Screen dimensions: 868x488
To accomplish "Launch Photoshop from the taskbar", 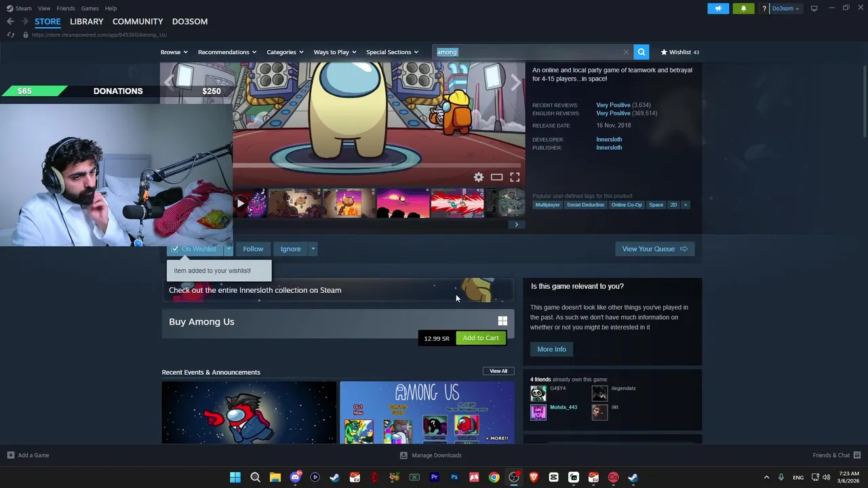I will point(454,477).
